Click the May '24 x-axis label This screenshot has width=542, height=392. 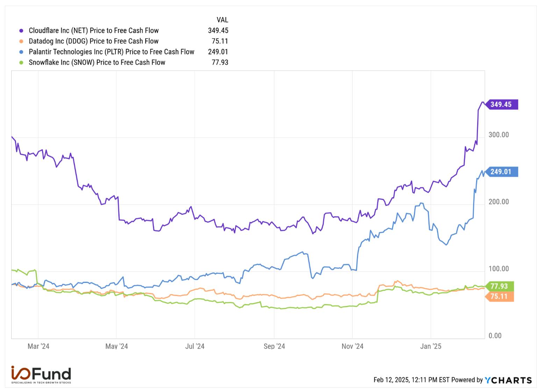(x=116, y=346)
